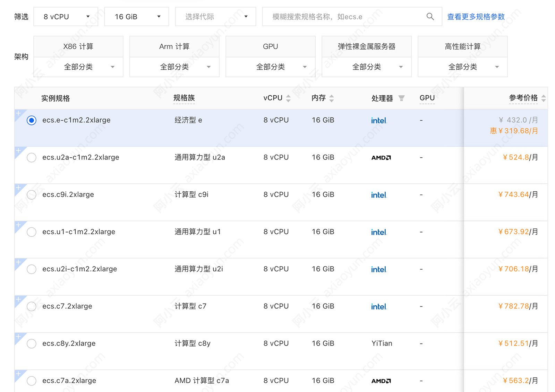
Task: Click price ￥782.78/月
Action: (518, 306)
